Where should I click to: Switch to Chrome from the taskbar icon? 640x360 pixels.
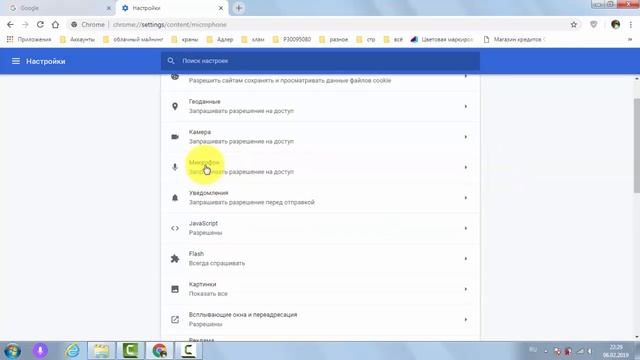pyautogui.click(x=160, y=351)
